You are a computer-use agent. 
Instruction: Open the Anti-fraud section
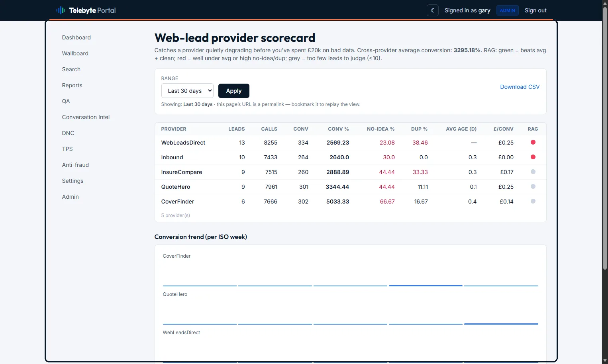click(x=75, y=165)
